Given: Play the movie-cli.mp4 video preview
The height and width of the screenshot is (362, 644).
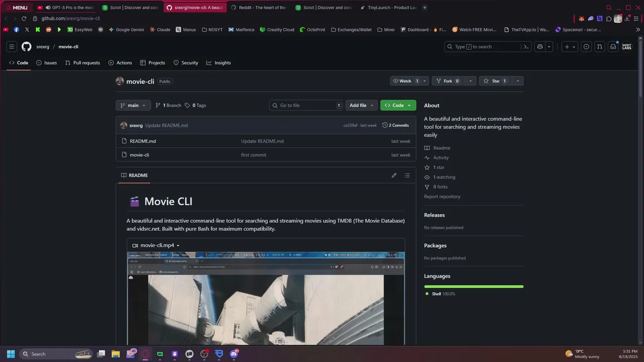Looking at the screenshot, I should [266, 298].
